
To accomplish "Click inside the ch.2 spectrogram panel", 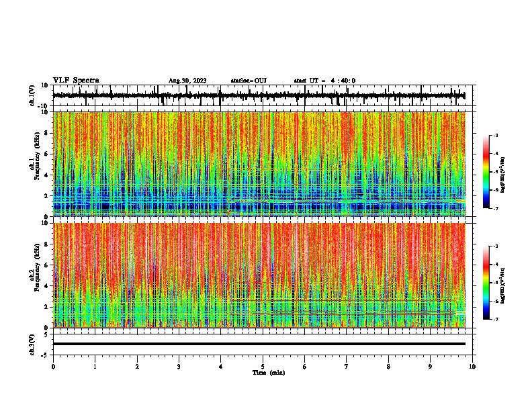I will tap(259, 275).
